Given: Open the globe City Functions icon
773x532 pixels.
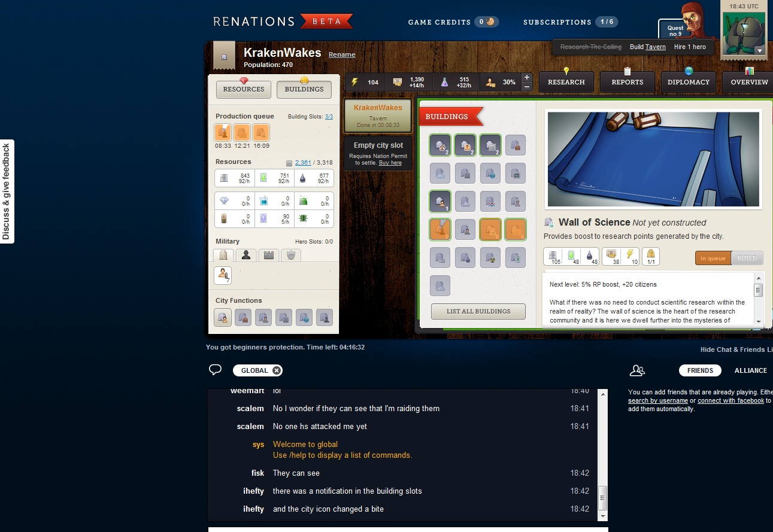Looking at the screenshot, I should click(304, 317).
